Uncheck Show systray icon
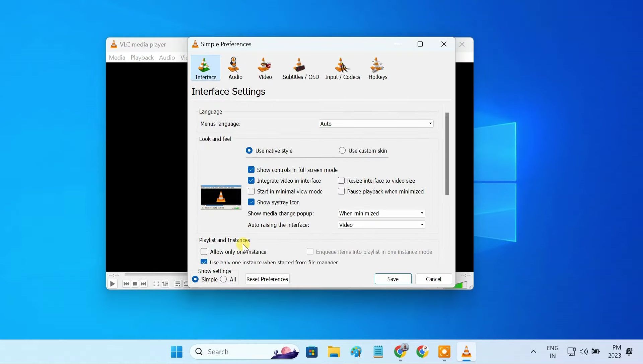The image size is (643, 364). point(251,202)
